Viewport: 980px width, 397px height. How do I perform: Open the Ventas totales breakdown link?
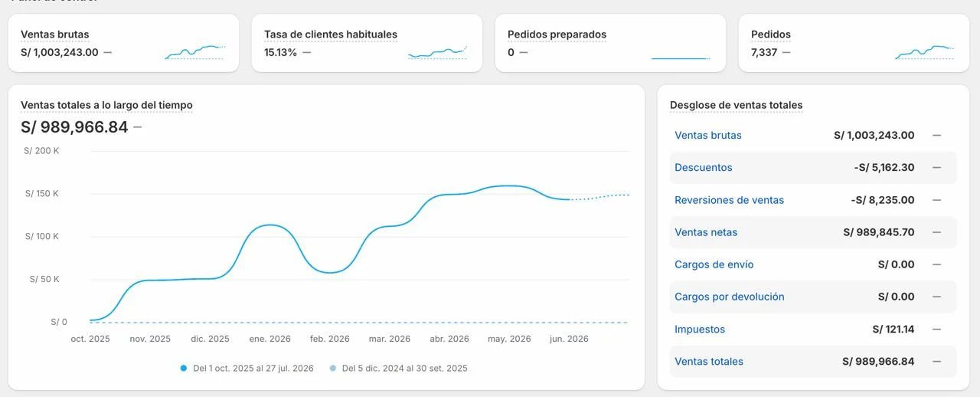709,362
